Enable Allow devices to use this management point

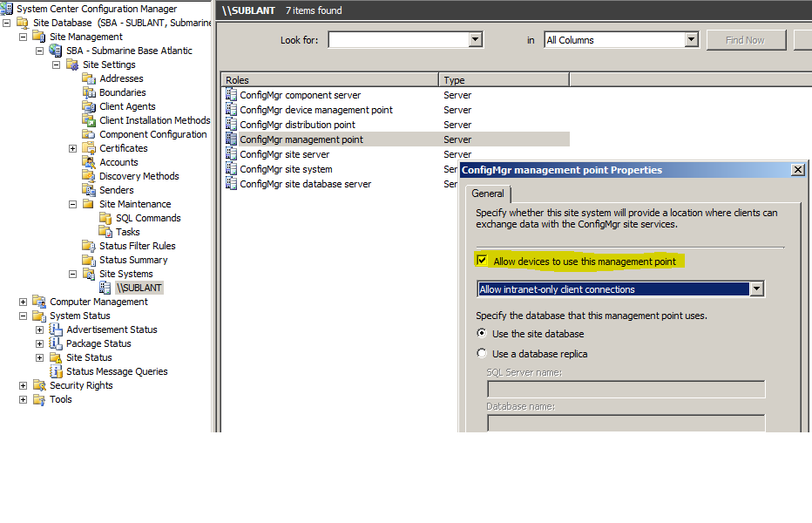point(483,259)
